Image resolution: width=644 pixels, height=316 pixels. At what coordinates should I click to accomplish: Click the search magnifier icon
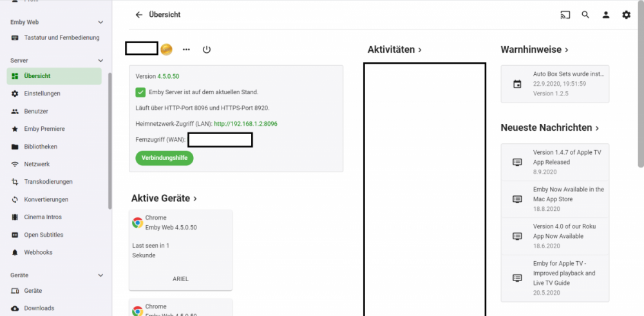[x=585, y=15]
